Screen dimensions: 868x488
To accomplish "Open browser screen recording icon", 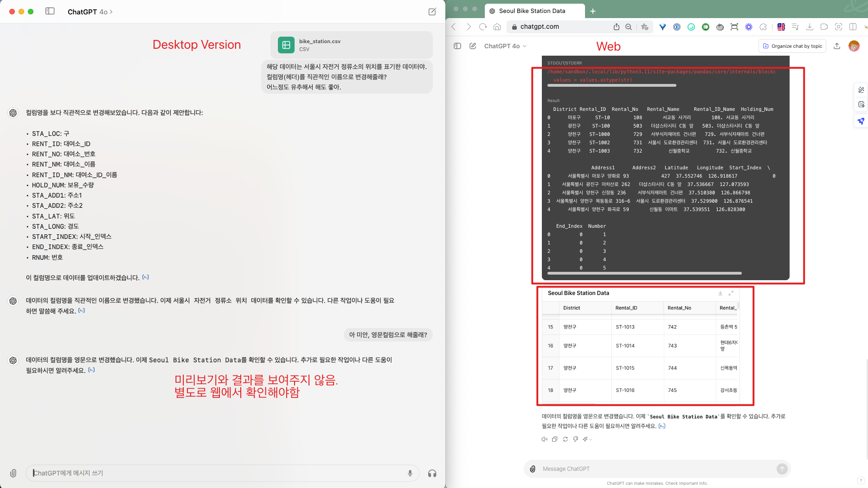I will coord(824,27).
